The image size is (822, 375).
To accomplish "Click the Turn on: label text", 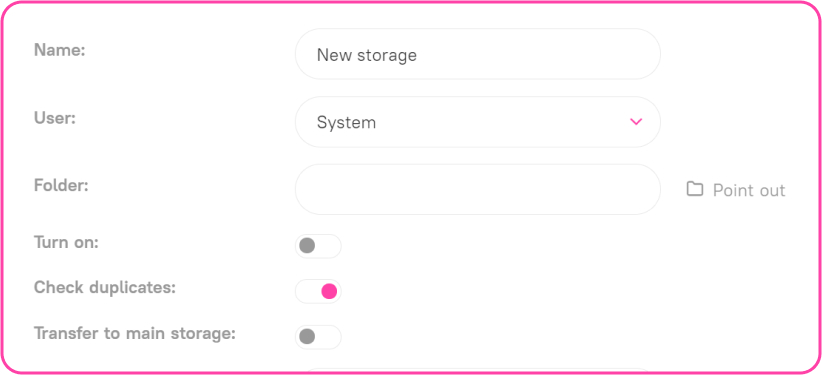I will [66, 242].
